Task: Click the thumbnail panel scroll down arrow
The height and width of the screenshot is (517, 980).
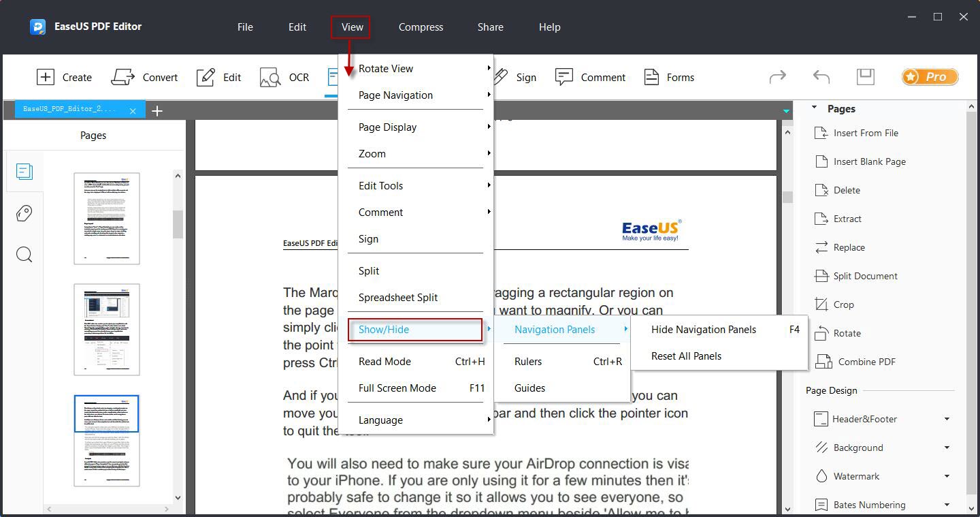Action: pyautogui.click(x=178, y=498)
